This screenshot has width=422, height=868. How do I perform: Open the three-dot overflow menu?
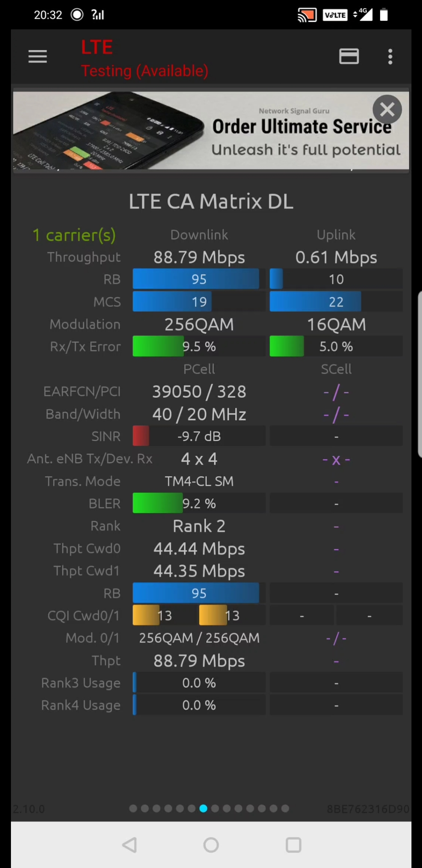tap(390, 57)
